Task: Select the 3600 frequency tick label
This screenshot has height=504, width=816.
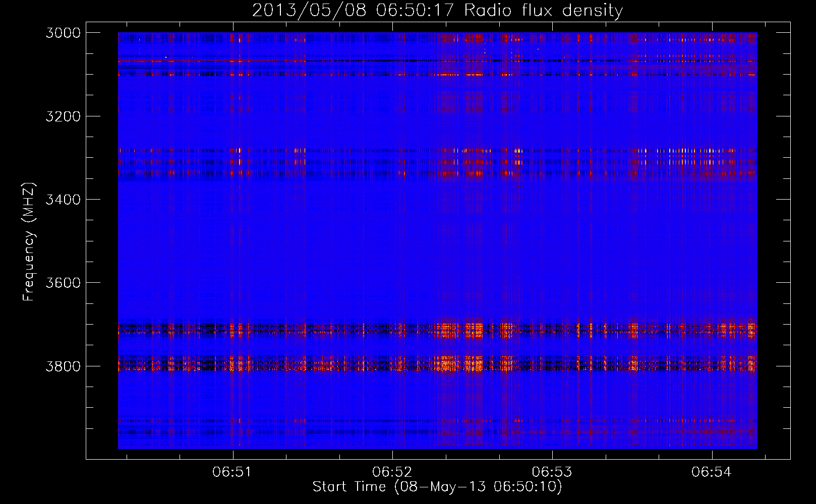Action: (63, 283)
